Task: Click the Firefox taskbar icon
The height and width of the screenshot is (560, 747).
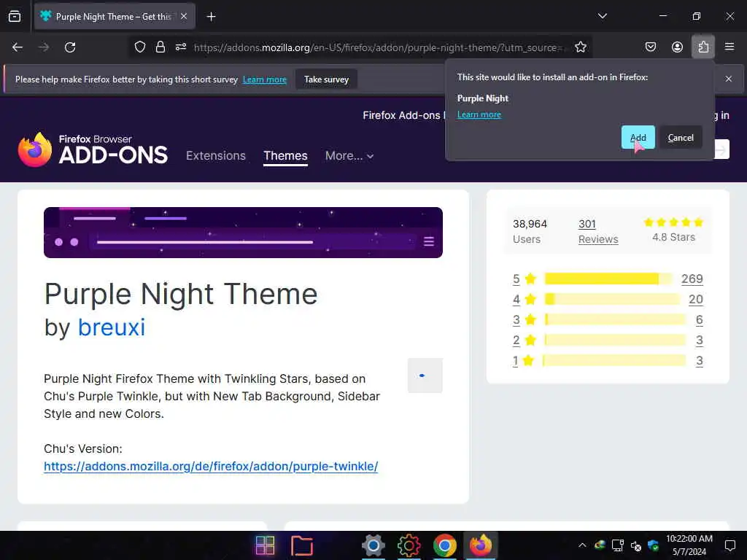Action: coord(480,545)
